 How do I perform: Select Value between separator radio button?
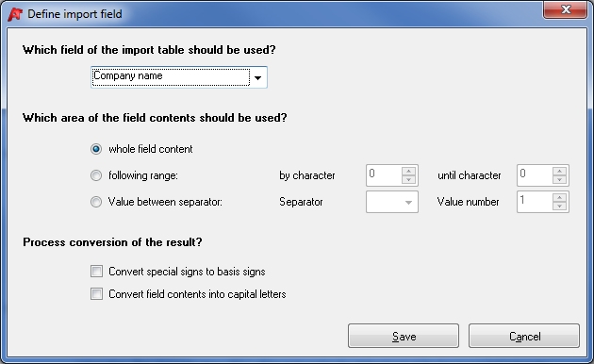[x=96, y=202]
